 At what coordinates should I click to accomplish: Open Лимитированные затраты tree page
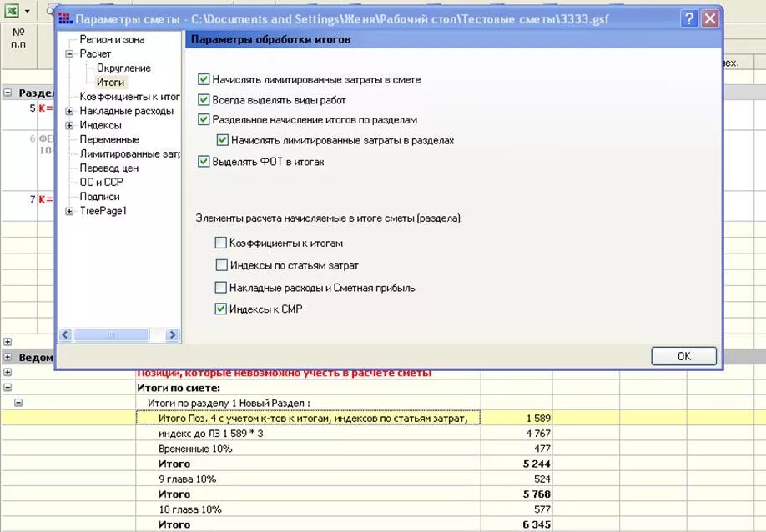[129, 153]
